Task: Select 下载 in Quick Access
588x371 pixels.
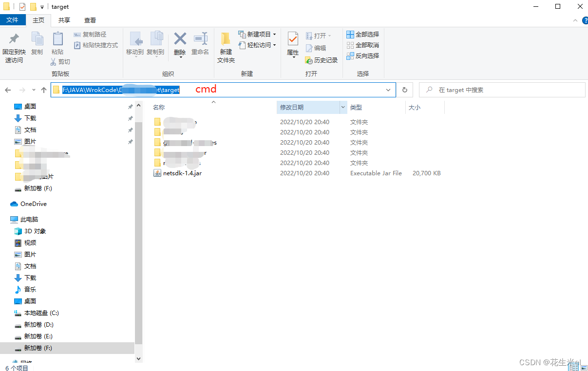Action: click(x=30, y=118)
